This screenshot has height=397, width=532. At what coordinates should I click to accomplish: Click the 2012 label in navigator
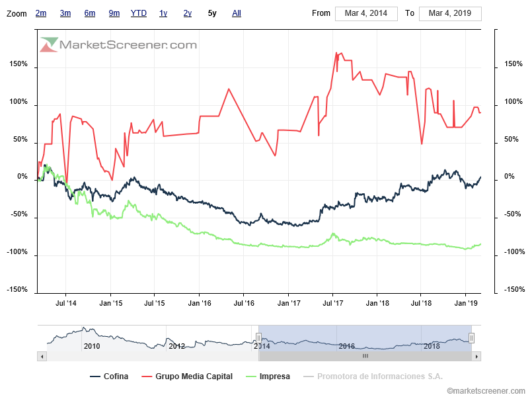[176, 346]
